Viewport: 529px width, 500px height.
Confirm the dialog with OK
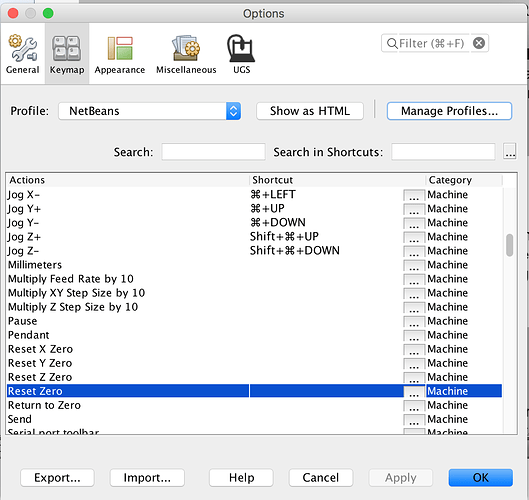coord(480,477)
